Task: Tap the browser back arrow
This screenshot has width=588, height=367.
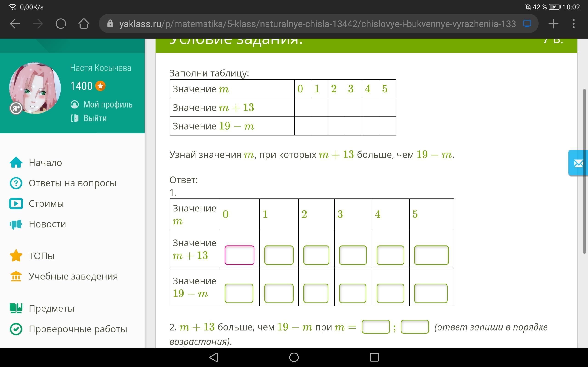Action: [x=15, y=24]
